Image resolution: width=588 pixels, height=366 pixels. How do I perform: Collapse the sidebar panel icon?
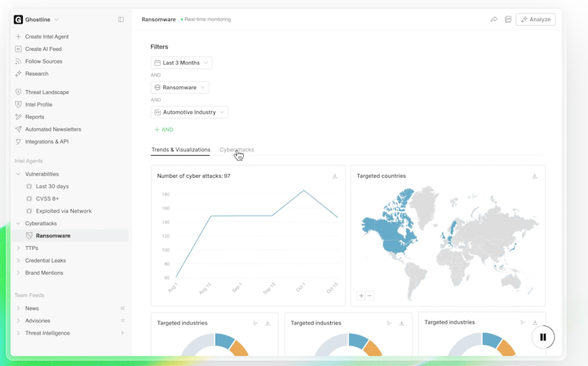pos(121,20)
